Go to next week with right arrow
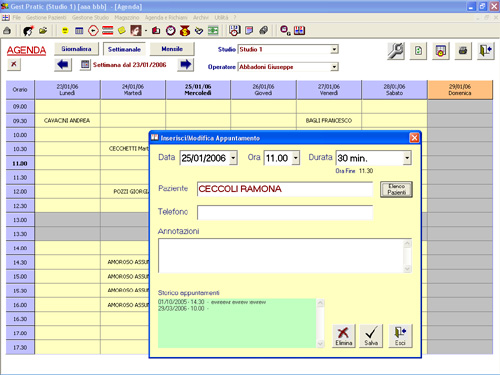Image resolution: width=500 pixels, height=375 pixels. click(x=185, y=64)
